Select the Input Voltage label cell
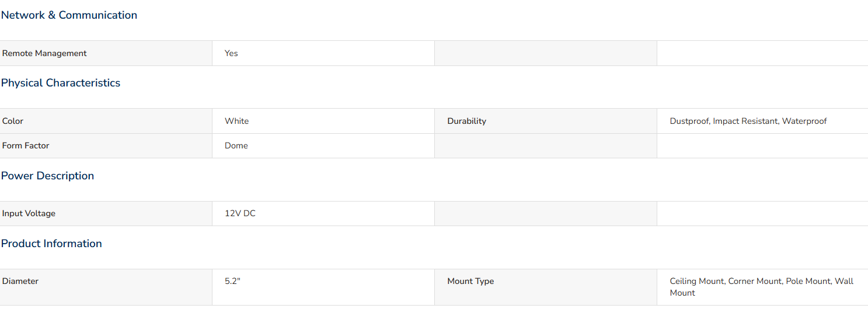The image size is (868, 312). pos(106,213)
